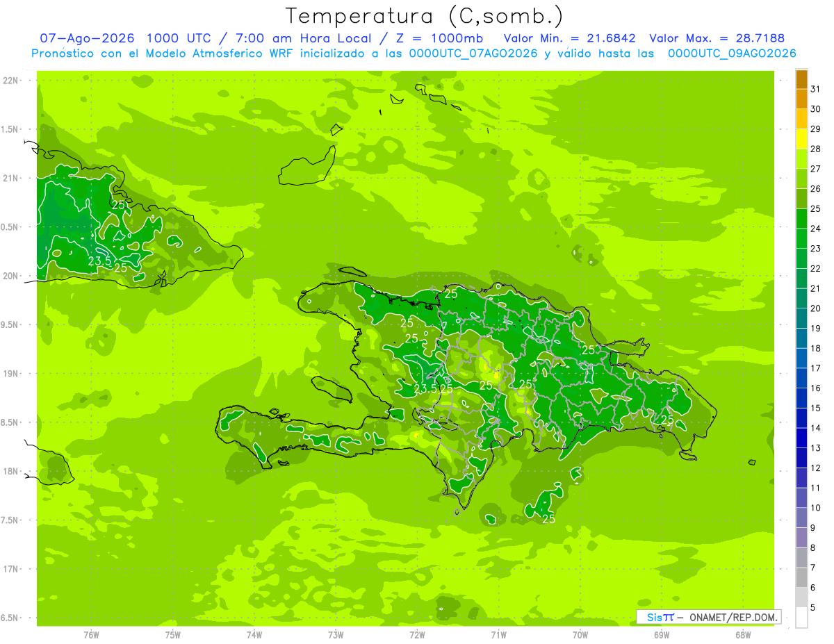
Task: Click the "10" value on the color scale
Action: pos(816,508)
